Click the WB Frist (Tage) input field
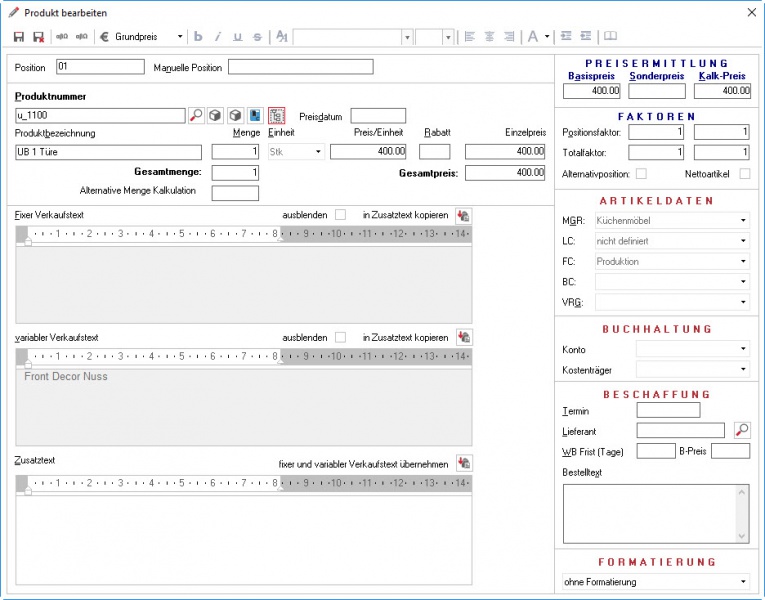Viewport: 765px width, 600px height. click(x=656, y=451)
